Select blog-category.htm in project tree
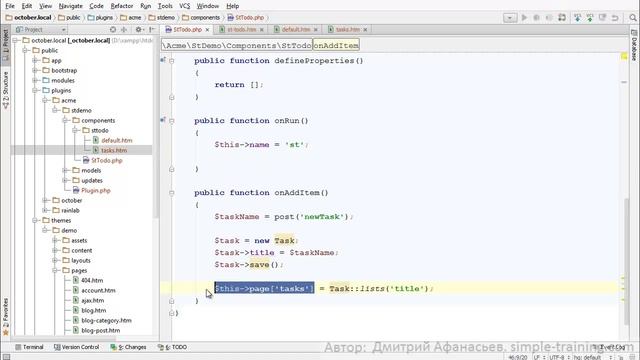This screenshot has height=360, width=640. click(106, 320)
